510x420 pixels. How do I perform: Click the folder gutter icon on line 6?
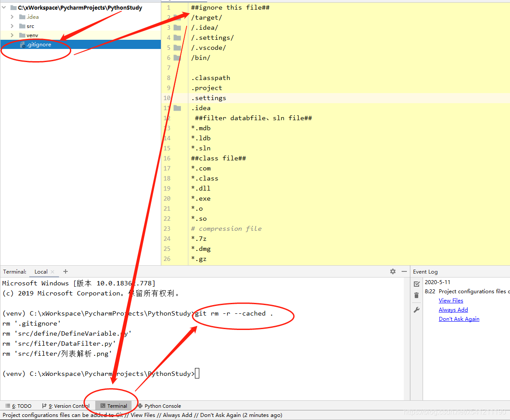click(x=177, y=58)
